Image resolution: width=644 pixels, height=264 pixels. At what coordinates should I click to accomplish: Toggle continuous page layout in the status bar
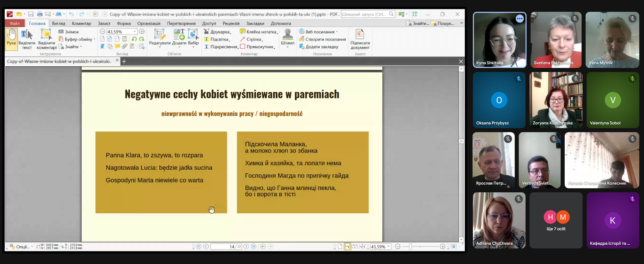[347, 246]
